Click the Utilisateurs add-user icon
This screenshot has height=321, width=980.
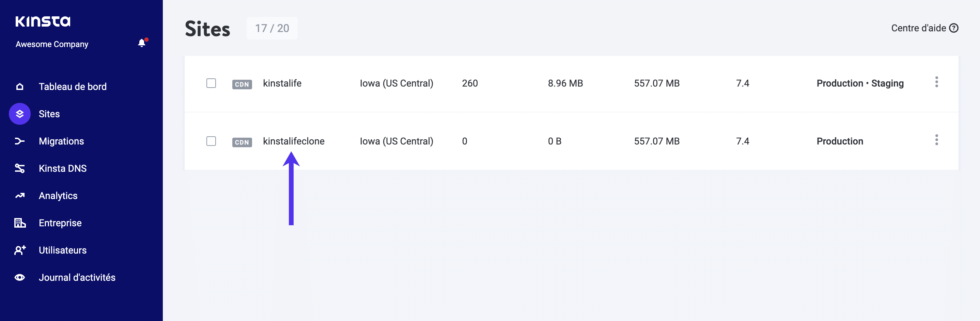20,250
